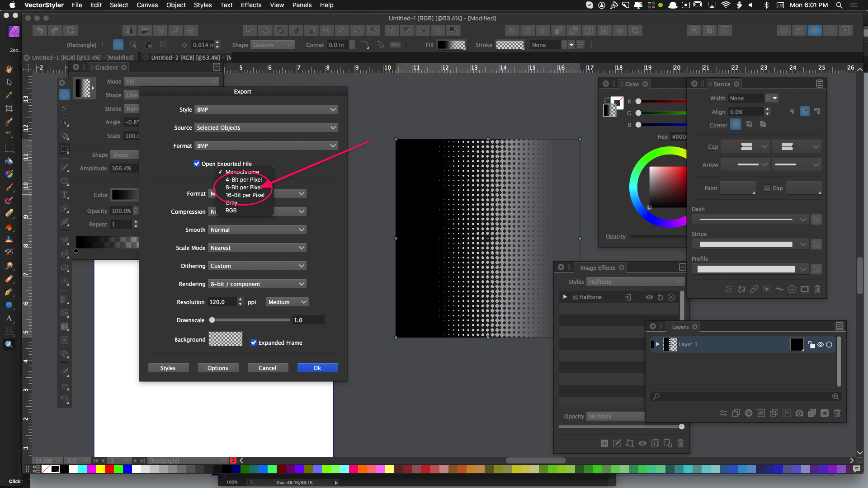The image size is (868, 488).
Task: Click the Cancel button in Export dialog
Action: pos(267,368)
